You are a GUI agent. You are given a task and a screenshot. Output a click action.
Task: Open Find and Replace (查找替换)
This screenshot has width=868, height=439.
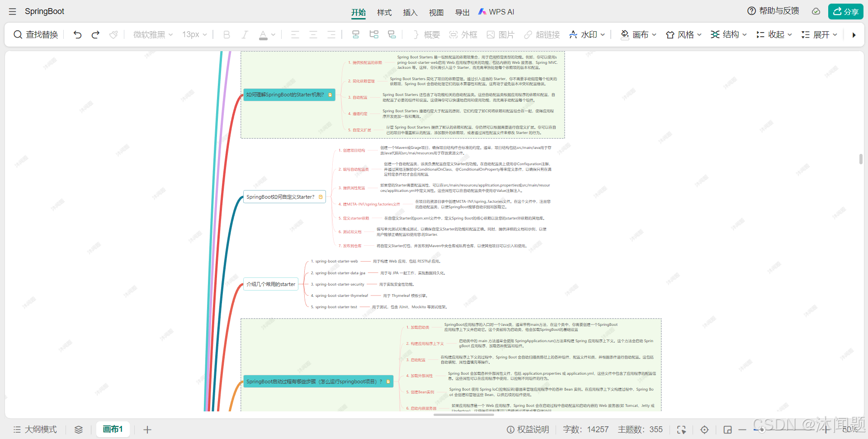(x=36, y=34)
